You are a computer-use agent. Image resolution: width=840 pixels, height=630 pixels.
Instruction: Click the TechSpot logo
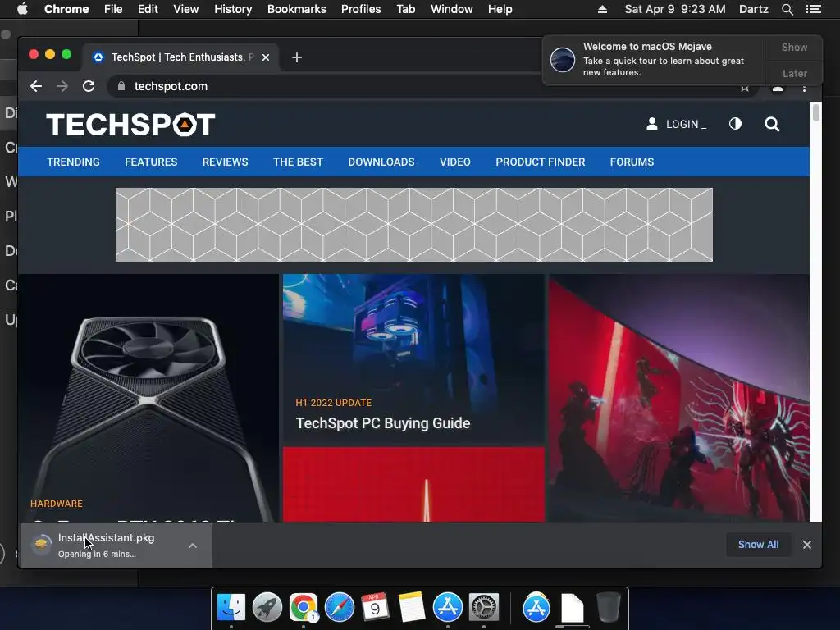pos(130,125)
